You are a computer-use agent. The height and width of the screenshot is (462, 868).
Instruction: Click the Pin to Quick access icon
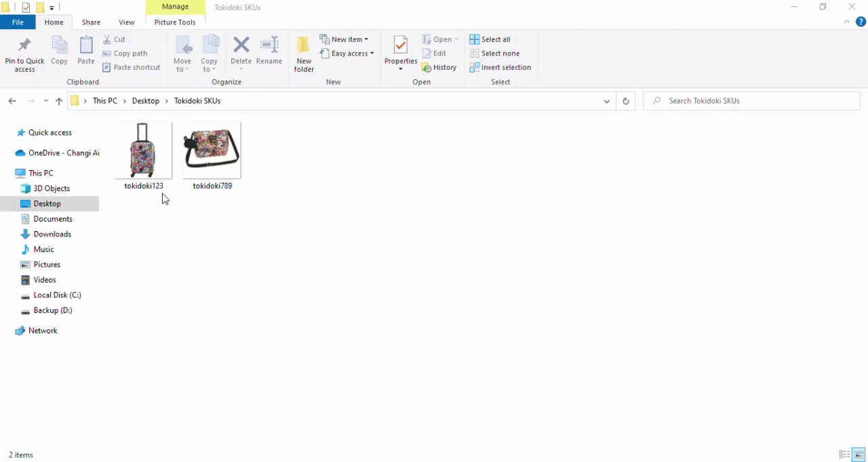click(24, 47)
